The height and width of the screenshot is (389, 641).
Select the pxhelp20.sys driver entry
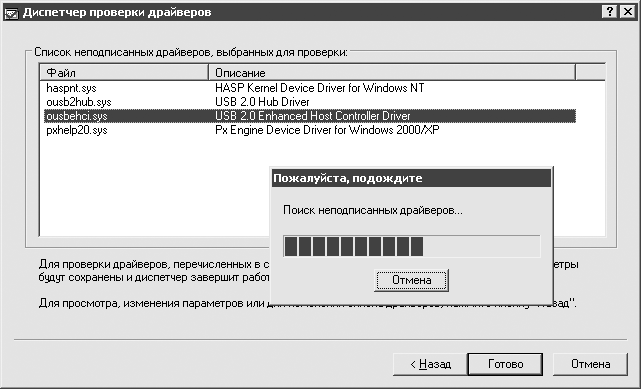tap(77, 130)
